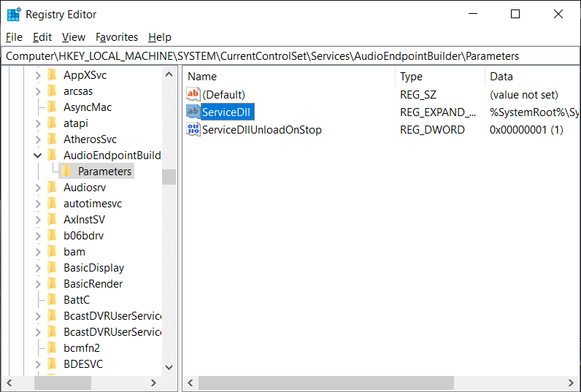
Task: Select the Parameters key label
Action: (x=104, y=171)
